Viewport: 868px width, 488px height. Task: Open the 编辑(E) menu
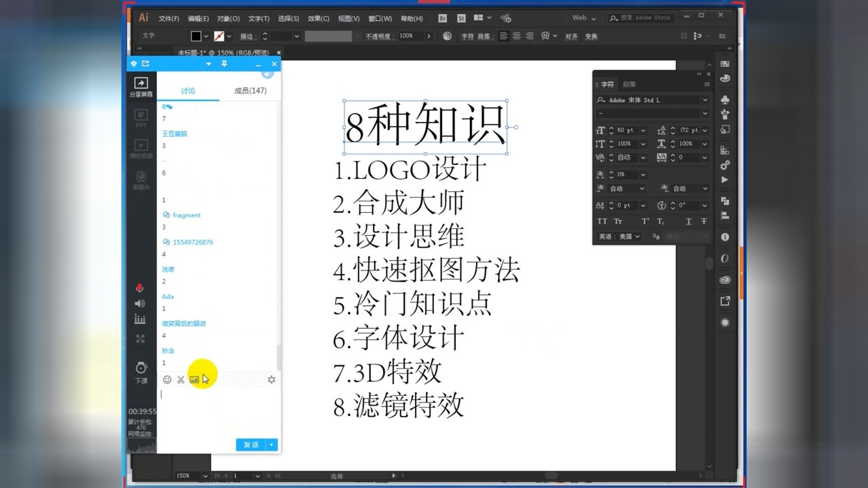click(x=198, y=18)
